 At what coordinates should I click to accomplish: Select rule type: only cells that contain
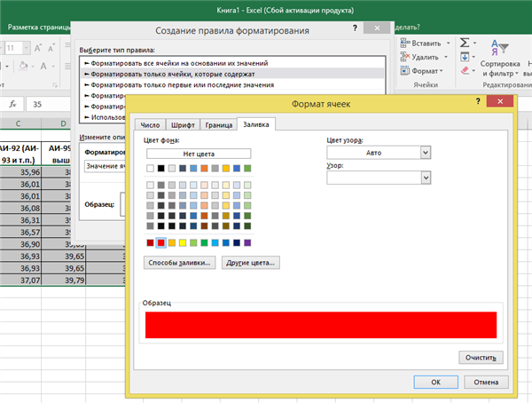pyautogui.click(x=232, y=74)
